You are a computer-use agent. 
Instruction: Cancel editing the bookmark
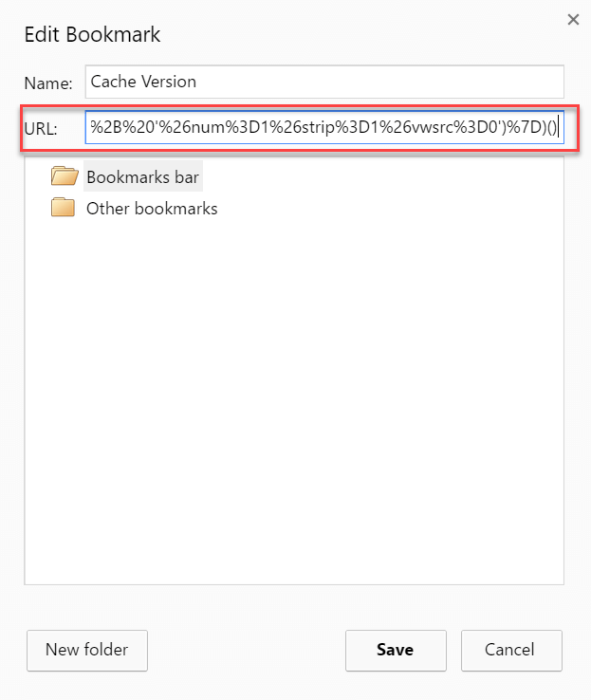pyautogui.click(x=511, y=650)
